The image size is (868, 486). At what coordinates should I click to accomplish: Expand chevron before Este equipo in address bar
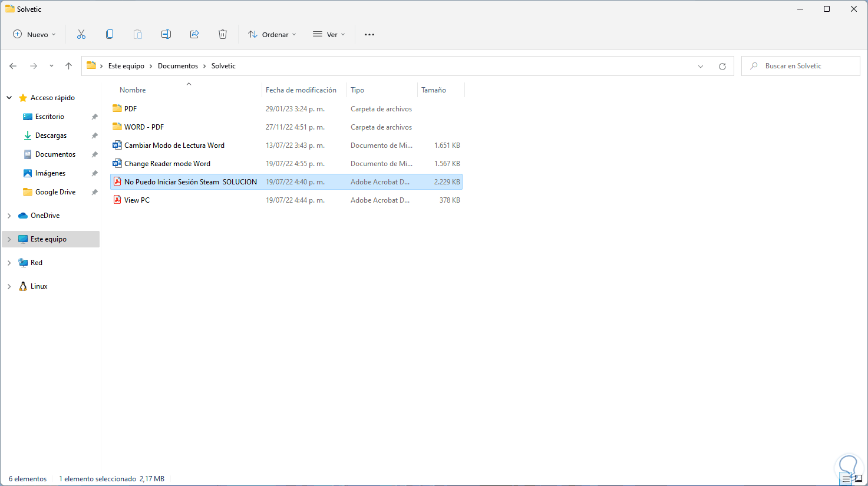click(102, 66)
